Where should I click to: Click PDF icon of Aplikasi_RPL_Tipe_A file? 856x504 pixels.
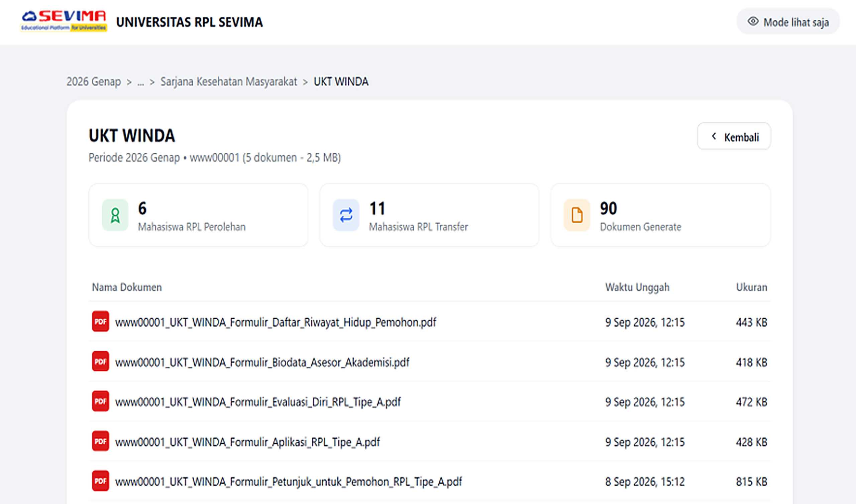[x=100, y=441]
